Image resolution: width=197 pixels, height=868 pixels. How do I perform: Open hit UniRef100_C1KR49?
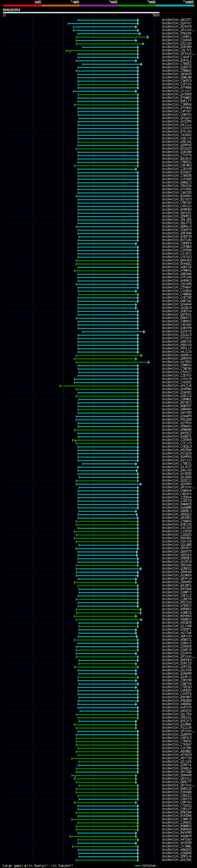(x=177, y=40)
